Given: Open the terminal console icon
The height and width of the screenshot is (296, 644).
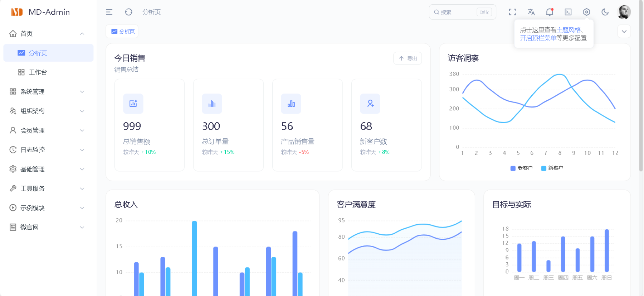Looking at the screenshot, I should [568, 12].
